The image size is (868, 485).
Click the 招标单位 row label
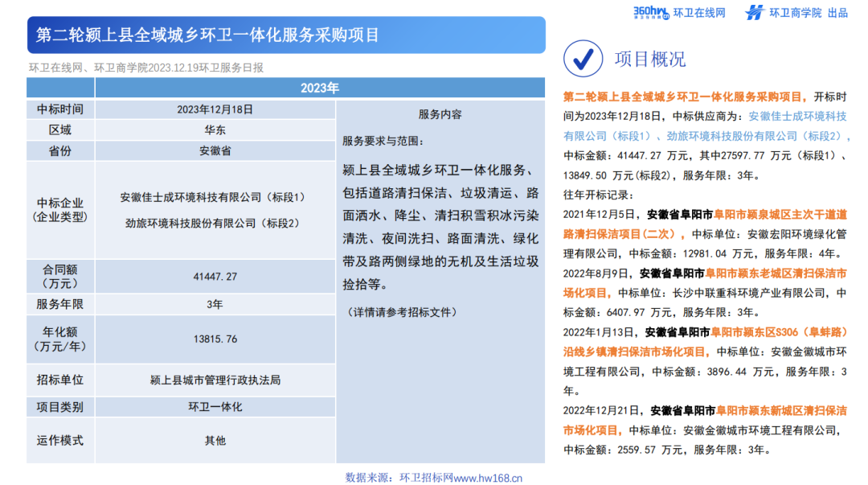point(60,380)
